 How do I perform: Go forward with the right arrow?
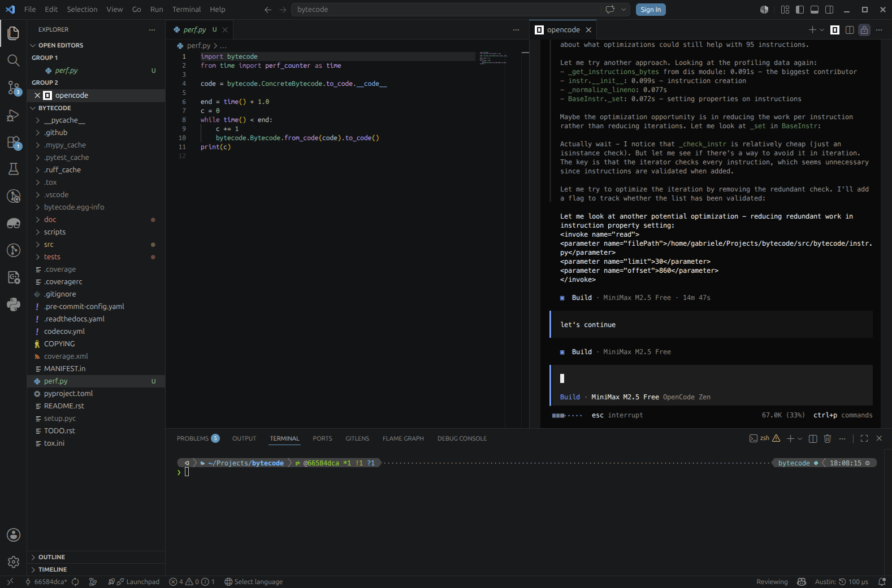(x=283, y=10)
